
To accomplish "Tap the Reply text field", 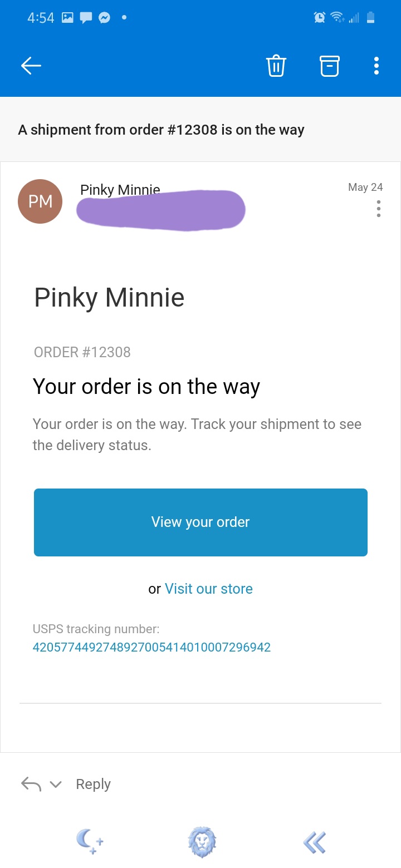I will point(93,784).
